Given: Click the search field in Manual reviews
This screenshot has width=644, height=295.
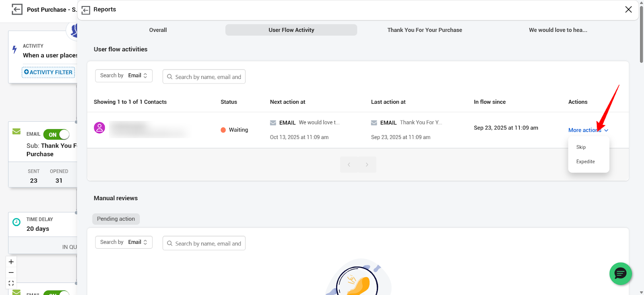Looking at the screenshot, I should 204,243.
